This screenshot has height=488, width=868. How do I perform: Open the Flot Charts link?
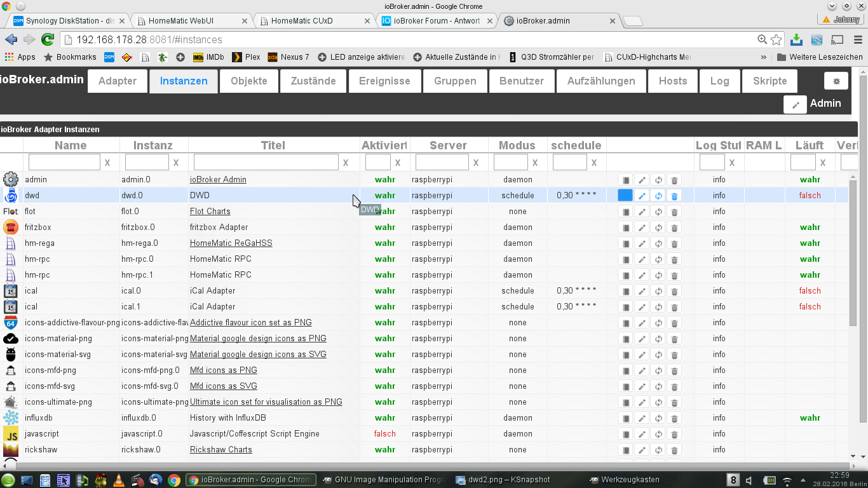(x=210, y=212)
